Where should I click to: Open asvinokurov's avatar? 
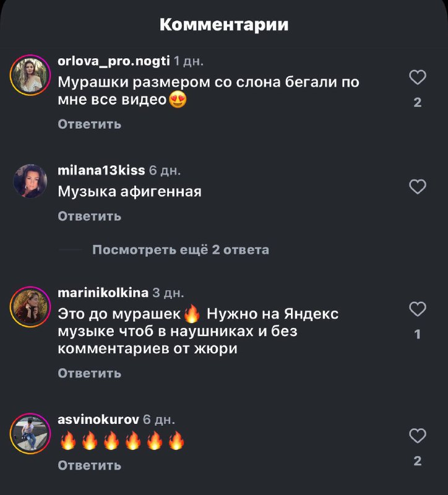point(30,434)
